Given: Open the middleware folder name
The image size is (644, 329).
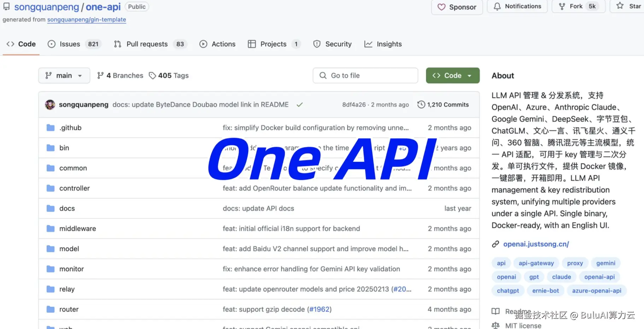Looking at the screenshot, I should (78, 228).
